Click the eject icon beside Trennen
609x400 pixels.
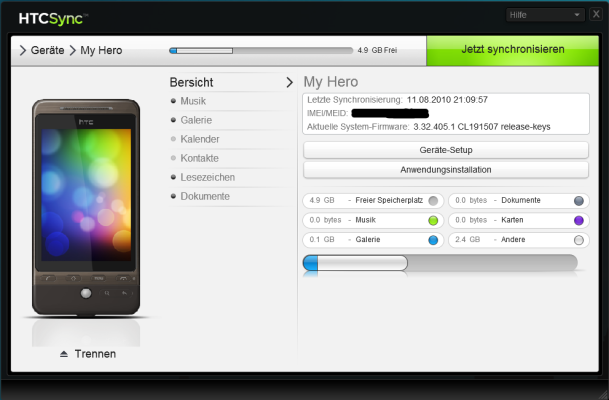point(64,354)
